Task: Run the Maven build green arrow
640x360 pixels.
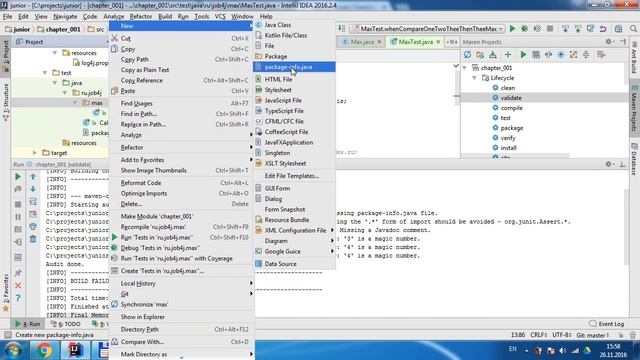Action: 523,55
